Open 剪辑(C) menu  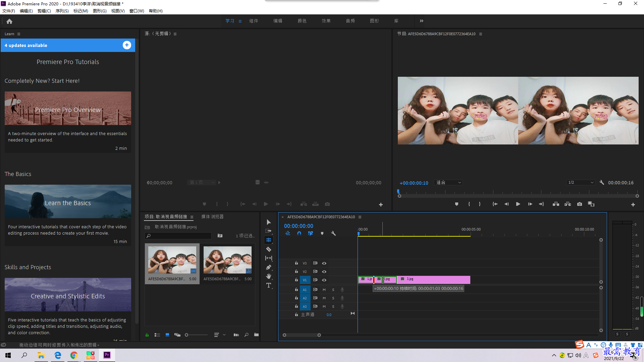click(44, 11)
